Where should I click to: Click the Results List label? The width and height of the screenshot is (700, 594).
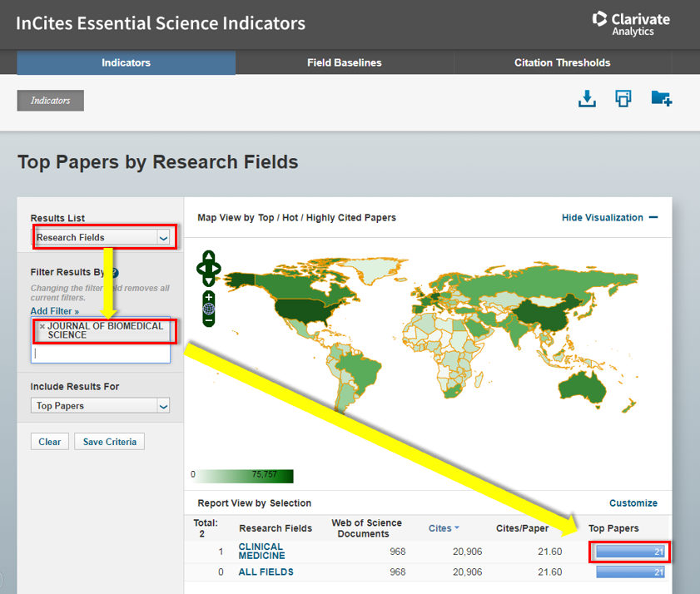[57, 218]
